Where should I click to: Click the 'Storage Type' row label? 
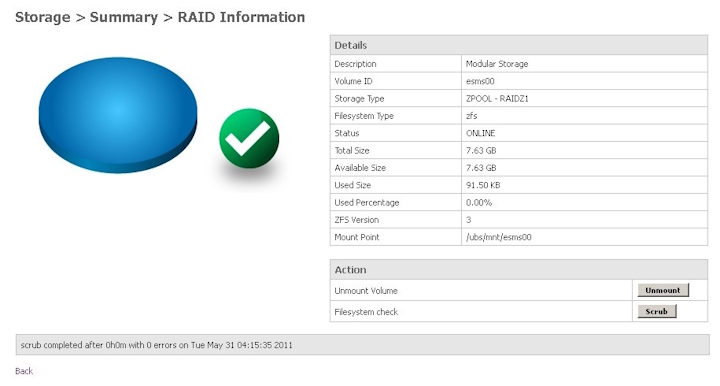pos(359,99)
